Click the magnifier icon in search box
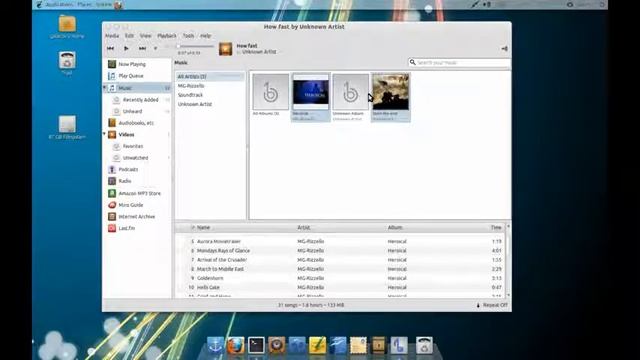Screen dimensions: 640x360 click(413, 62)
